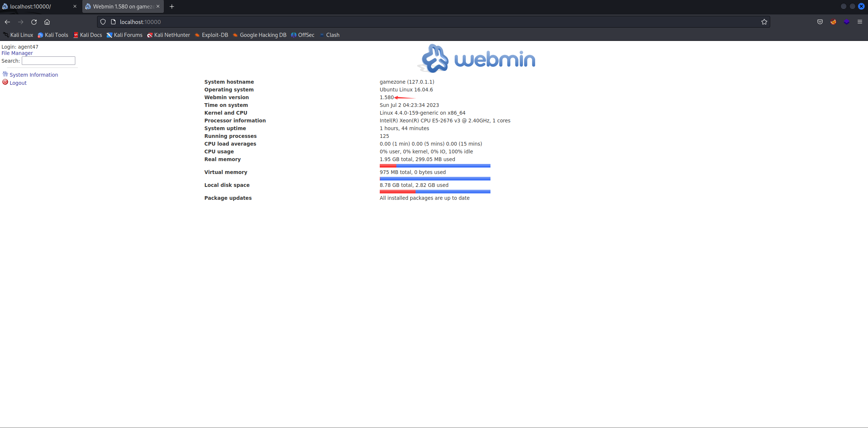Reload the current page
Viewport: 868px width, 428px height.
pos(34,22)
